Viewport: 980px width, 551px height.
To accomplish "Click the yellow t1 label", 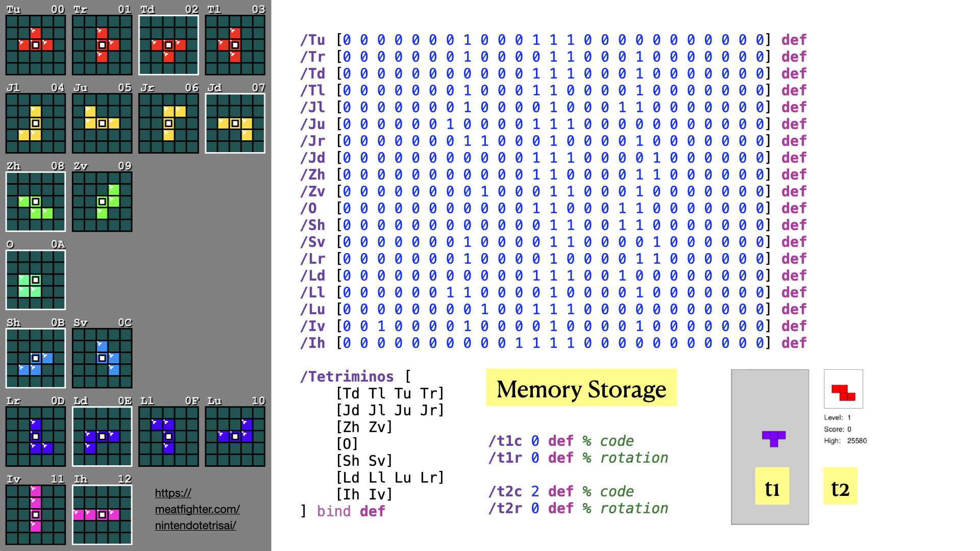I will point(772,486).
